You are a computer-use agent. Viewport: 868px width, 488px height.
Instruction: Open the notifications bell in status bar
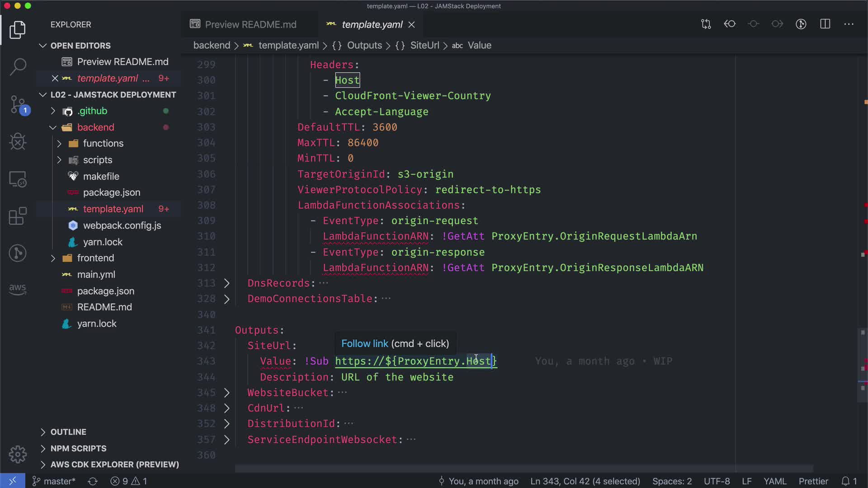[x=849, y=481]
